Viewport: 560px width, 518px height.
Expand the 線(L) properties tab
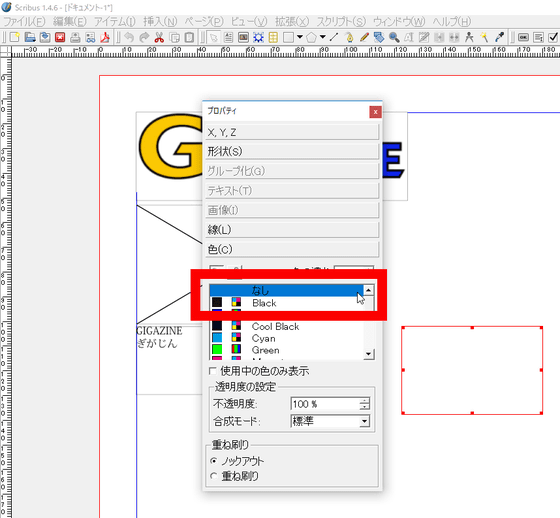(x=292, y=229)
